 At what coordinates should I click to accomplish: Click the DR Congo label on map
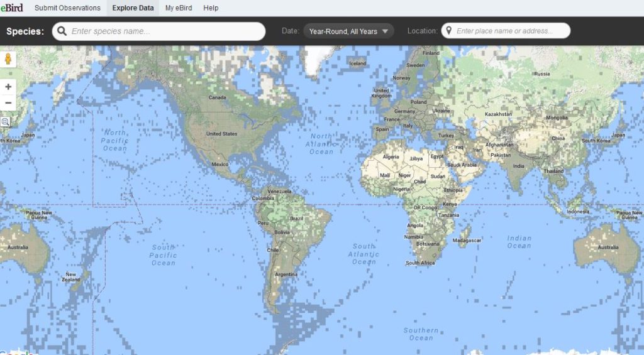click(426, 208)
